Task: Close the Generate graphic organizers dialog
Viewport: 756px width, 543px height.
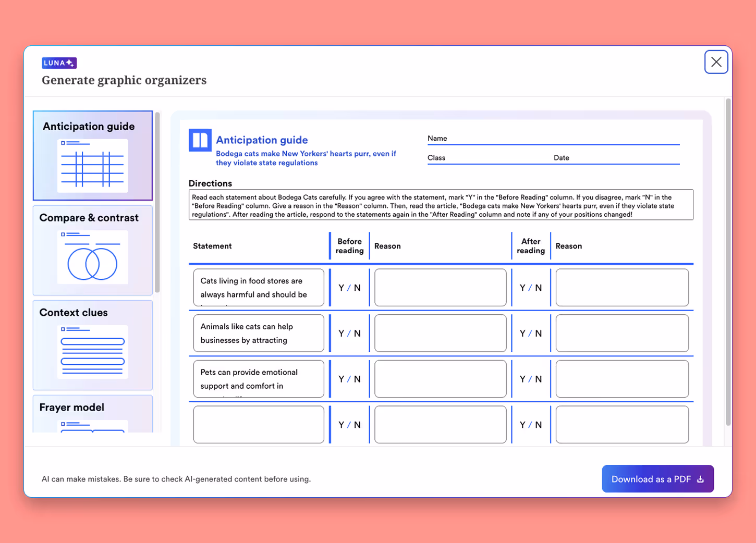Action: (716, 62)
